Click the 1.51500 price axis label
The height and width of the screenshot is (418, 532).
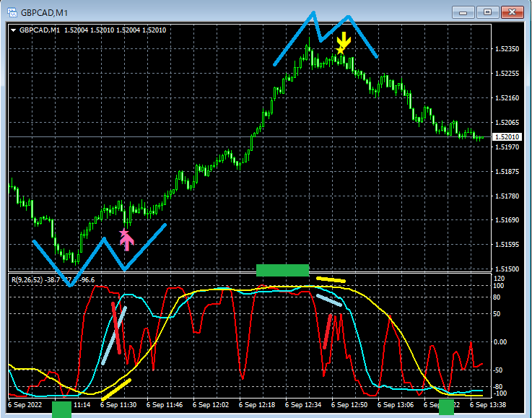[507, 269]
